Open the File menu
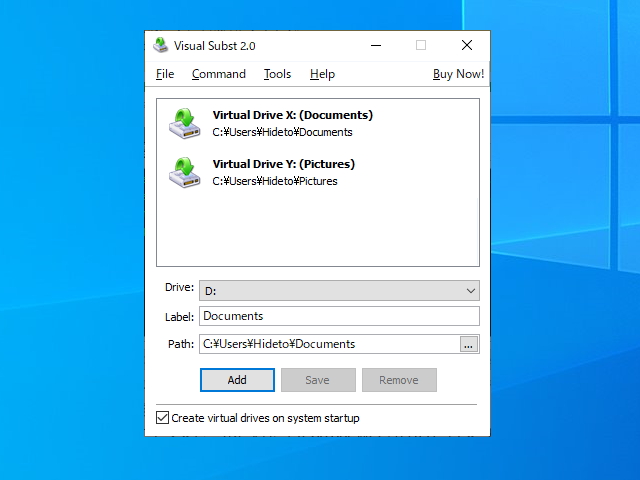 [165, 74]
